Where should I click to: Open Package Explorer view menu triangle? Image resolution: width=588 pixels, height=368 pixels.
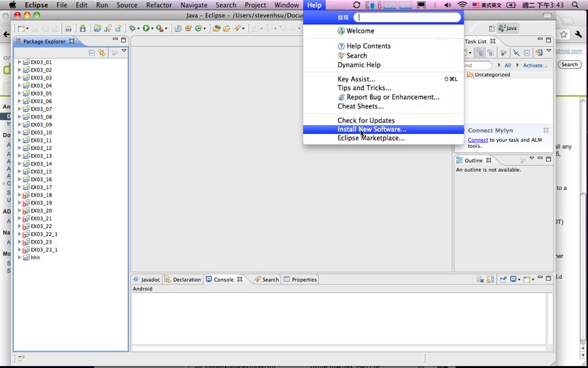[124, 51]
